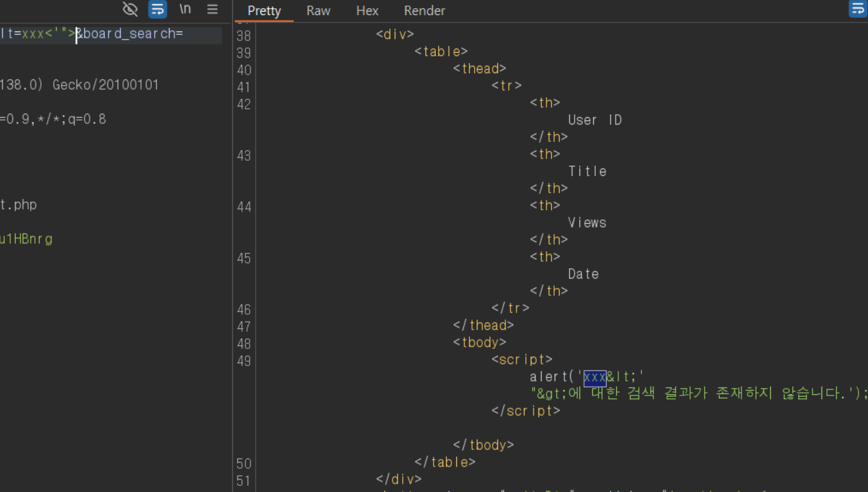Click the closing </thead> tag

484,325
